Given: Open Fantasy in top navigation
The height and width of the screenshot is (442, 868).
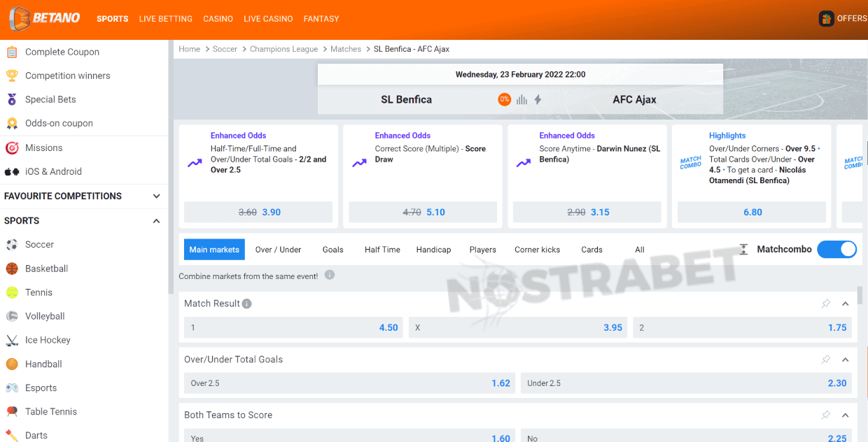Looking at the screenshot, I should coord(321,19).
